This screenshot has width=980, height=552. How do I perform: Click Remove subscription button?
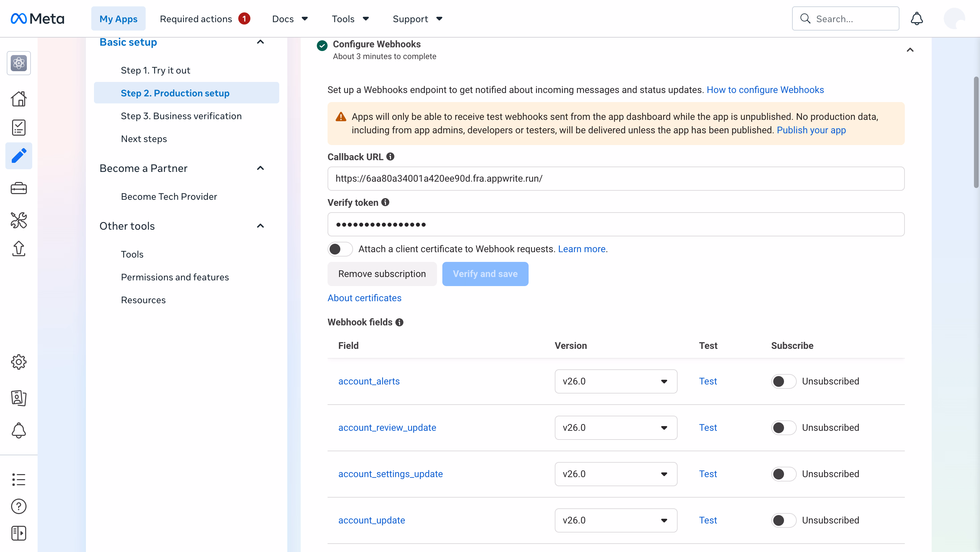382,274
